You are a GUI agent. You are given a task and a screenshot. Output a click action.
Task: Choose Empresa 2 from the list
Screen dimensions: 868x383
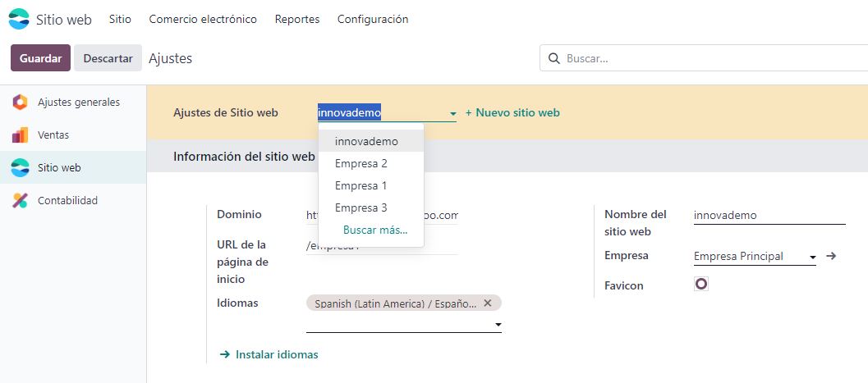click(x=361, y=163)
